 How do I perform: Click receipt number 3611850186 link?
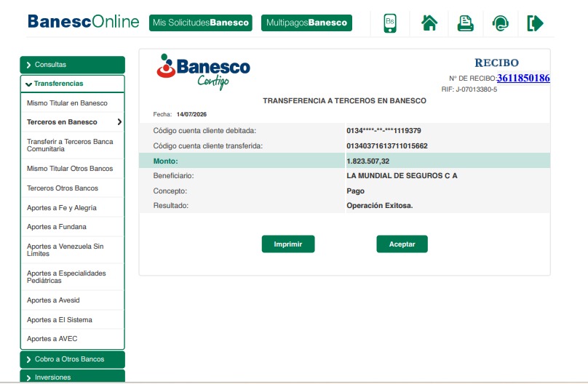[x=523, y=78]
